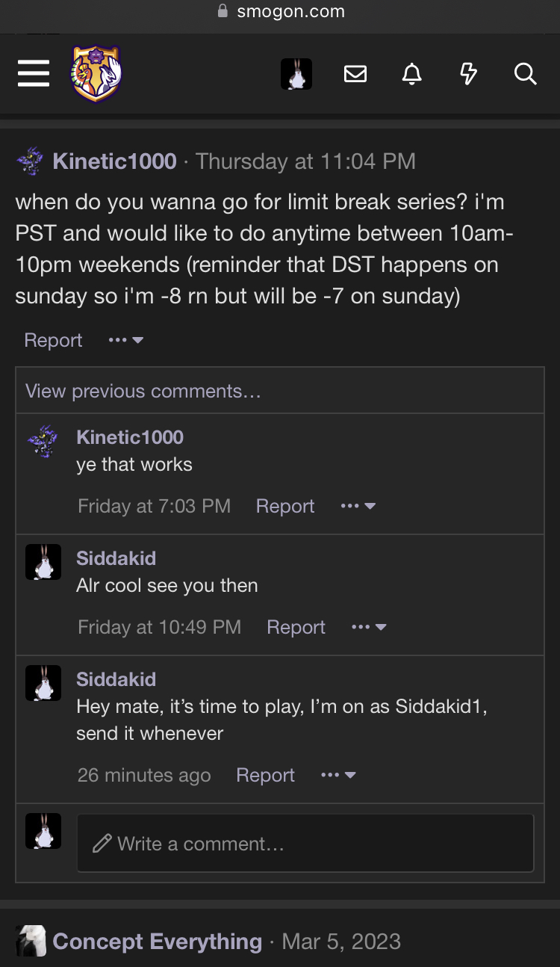Image resolution: width=560 pixels, height=967 pixels.
Task: Open the conversations envelope icon
Action: [355, 74]
